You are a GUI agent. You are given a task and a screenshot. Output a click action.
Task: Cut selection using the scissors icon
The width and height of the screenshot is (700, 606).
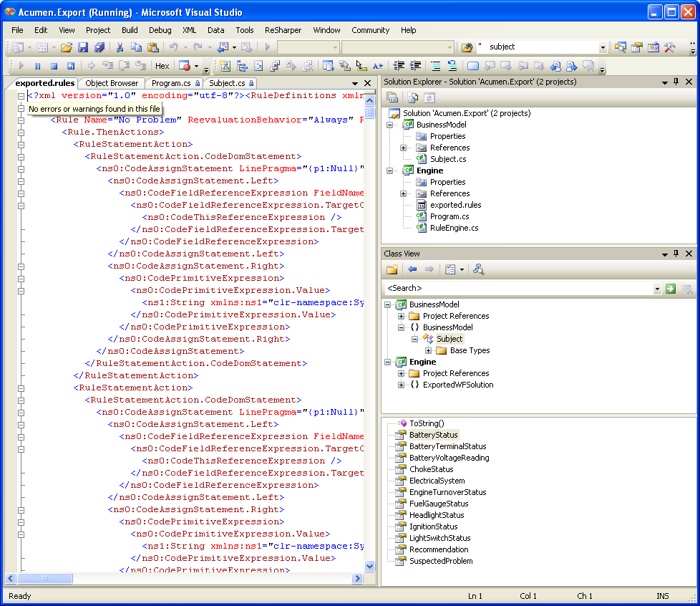[120, 47]
